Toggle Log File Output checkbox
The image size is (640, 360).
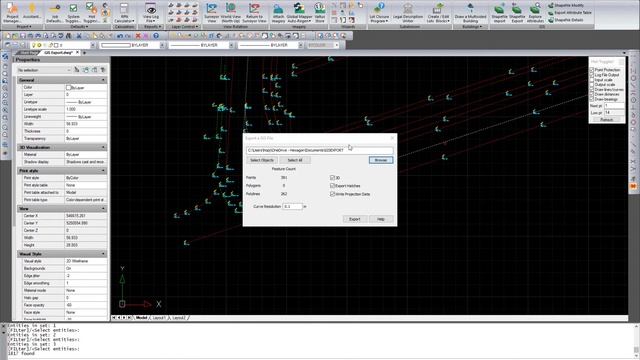click(592, 75)
